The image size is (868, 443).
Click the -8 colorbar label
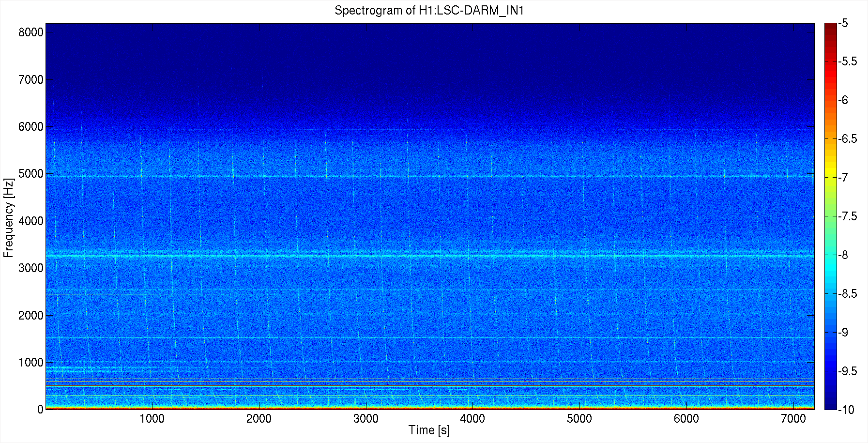tap(843, 255)
